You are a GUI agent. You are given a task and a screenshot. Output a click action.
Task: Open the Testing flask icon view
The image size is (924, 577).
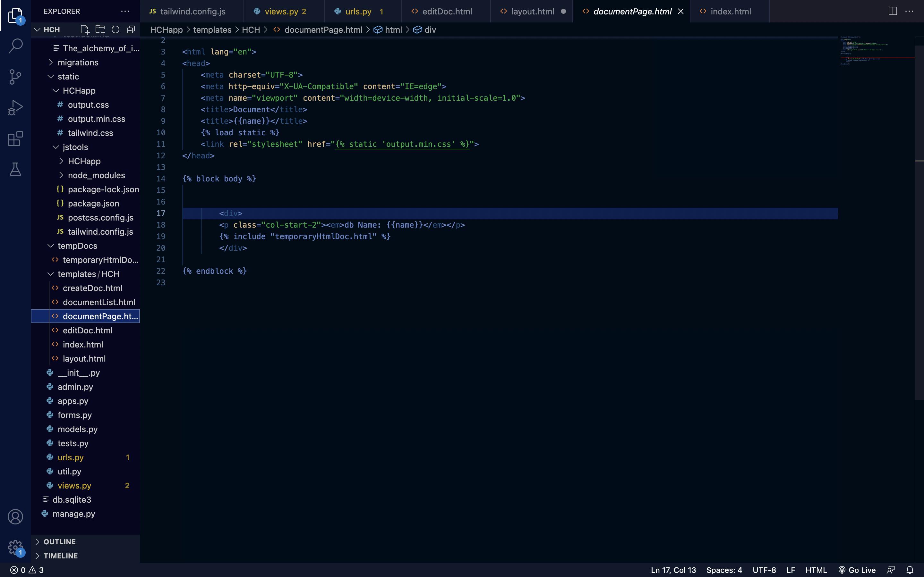pos(15,170)
